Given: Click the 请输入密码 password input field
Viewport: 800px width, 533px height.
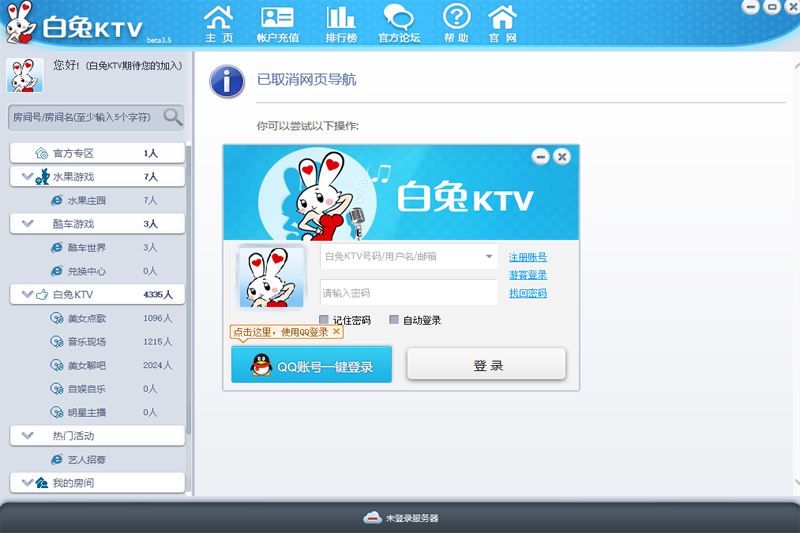Looking at the screenshot, I should tap(409, 293).
